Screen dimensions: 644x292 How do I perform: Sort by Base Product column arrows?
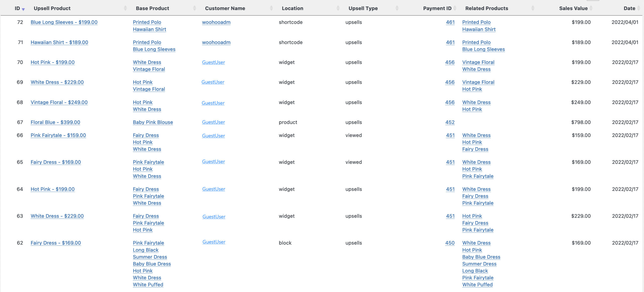[x=194, y=8]
